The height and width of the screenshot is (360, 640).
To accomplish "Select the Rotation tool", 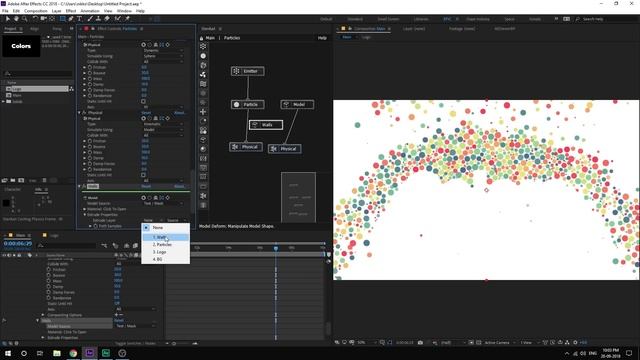I will pyautogui.click(x=35, y=19).
